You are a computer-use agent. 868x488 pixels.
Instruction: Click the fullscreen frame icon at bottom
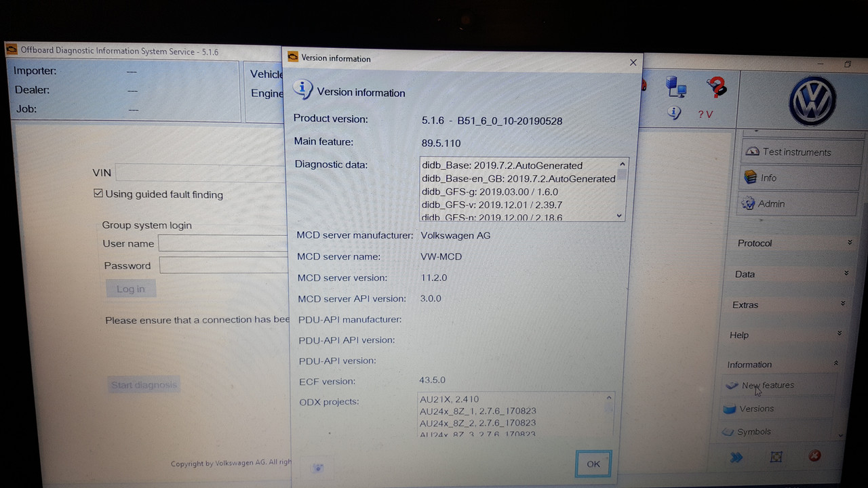coord(776,457)
